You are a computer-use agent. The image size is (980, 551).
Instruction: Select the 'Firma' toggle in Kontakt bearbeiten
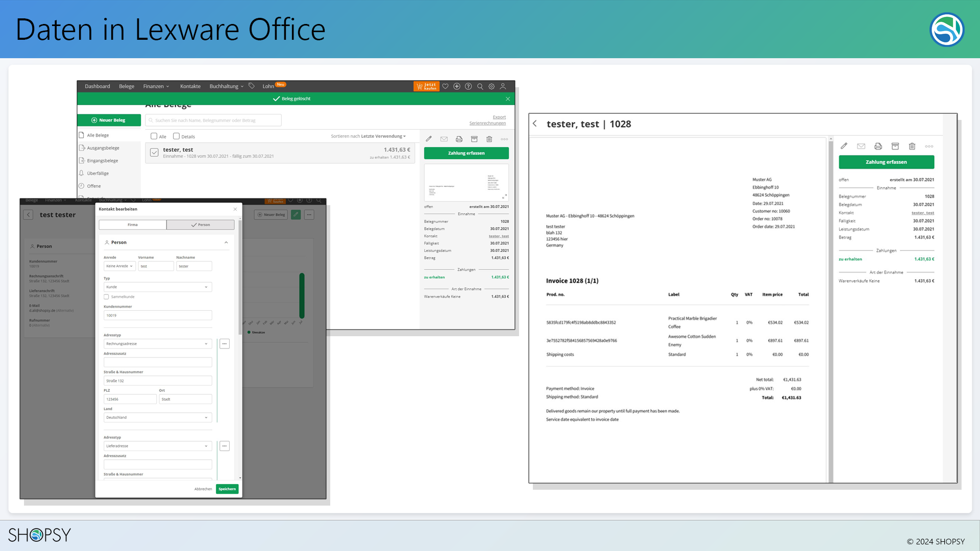[x=133, y=224]
